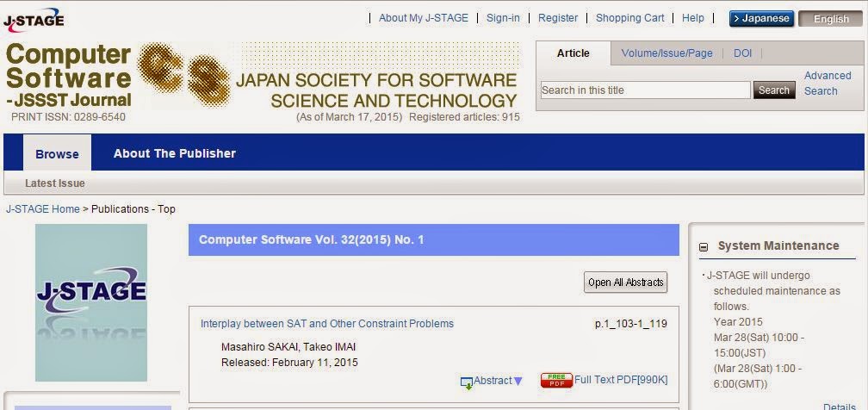Click authors Masahiro SAKAI, Takeo IMAI
The height and width of the screenshot is (410, 868).
[288, 347]
